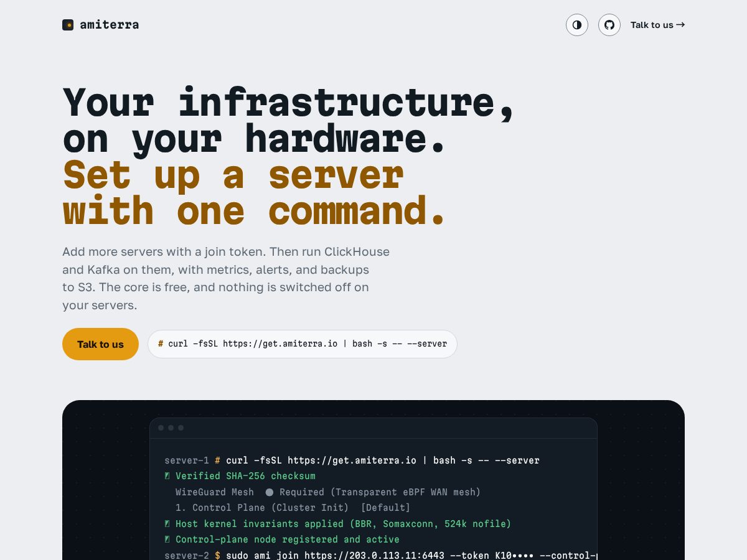Follow the header 'Talk to us →' link
Screen dimensions: 747x560
coord(657,25)
